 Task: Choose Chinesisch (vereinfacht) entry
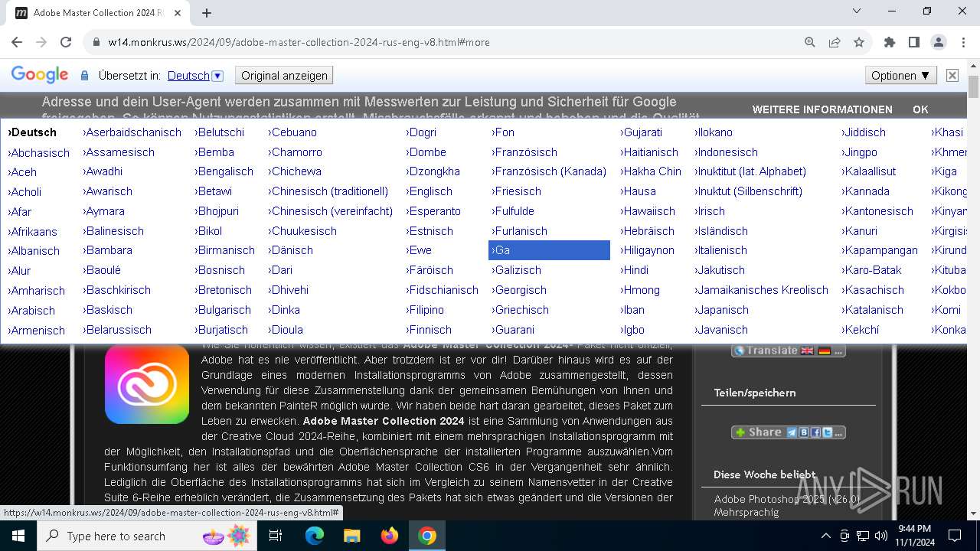[331, 211]
